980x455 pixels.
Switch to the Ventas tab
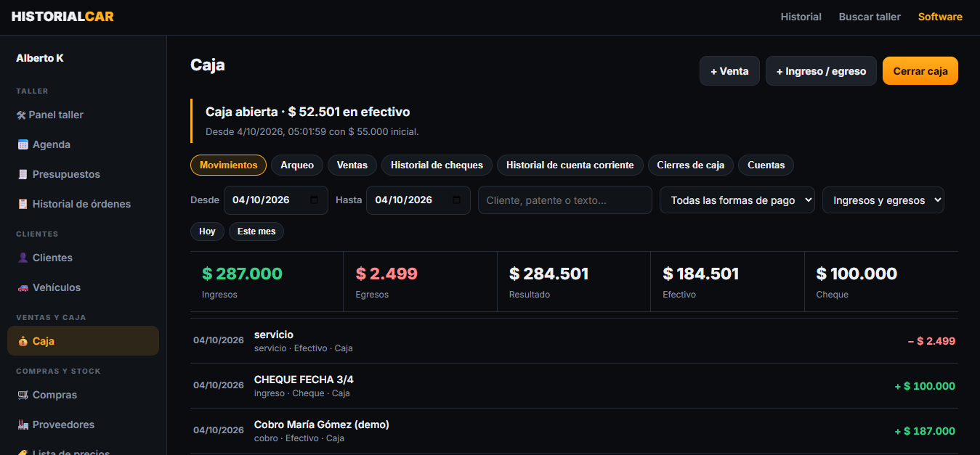(352, 165)
